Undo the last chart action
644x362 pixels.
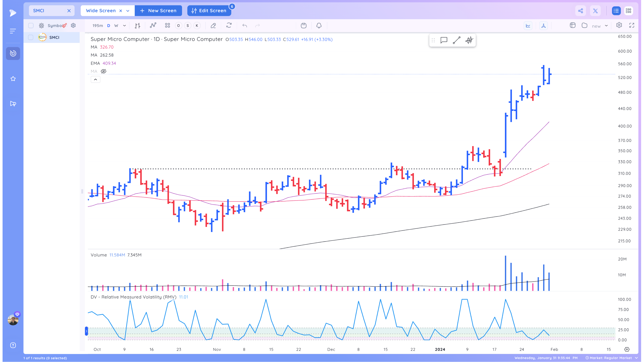click(x=245, y=25)
